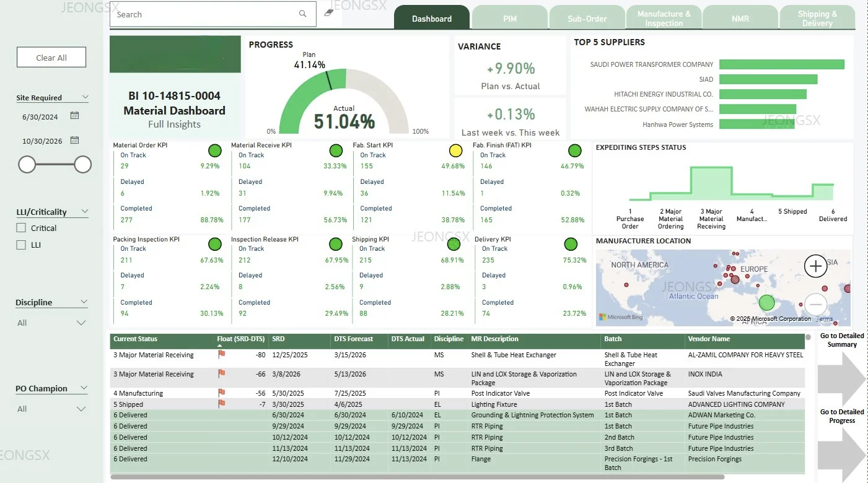
Task: Click Delivery KPI green status indicator
Action: (571, 244)
